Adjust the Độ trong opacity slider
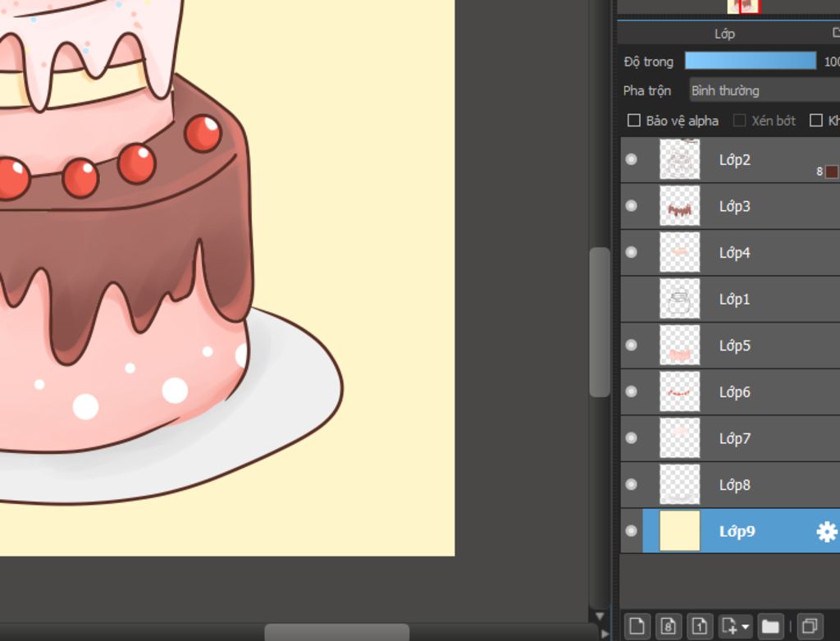 [x=751, y=61]
